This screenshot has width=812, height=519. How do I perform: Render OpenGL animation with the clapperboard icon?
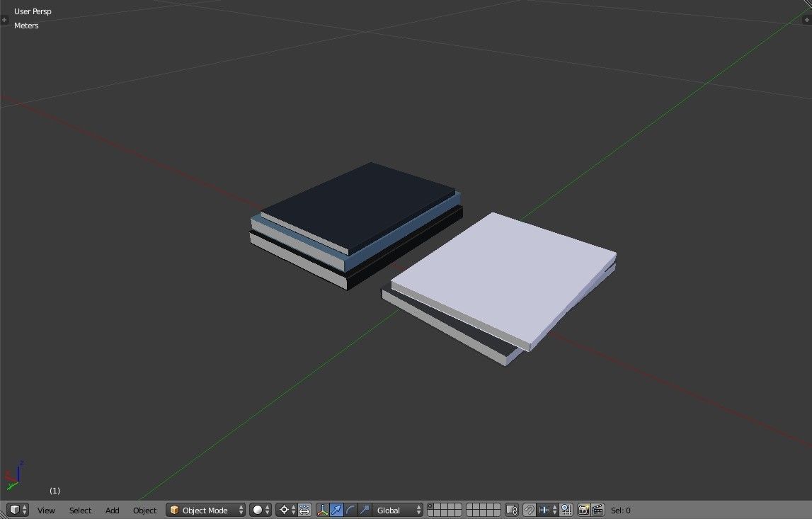(597, 511)
